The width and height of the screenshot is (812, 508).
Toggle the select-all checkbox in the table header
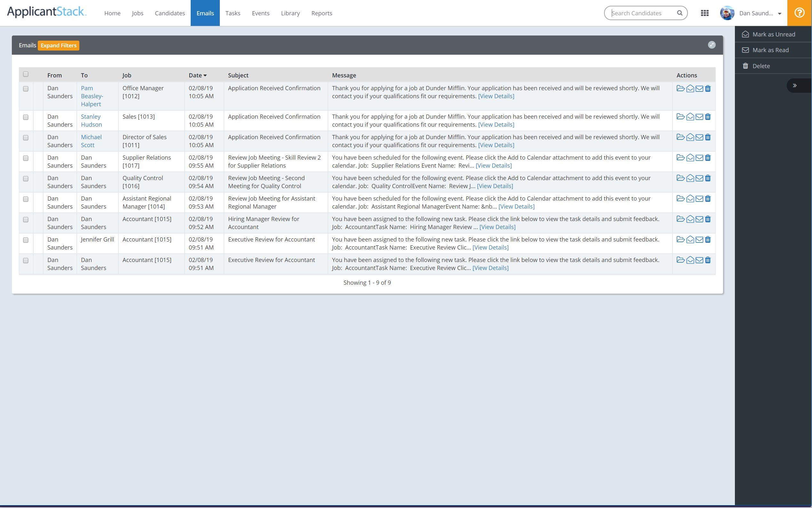(x=26, y=74)
